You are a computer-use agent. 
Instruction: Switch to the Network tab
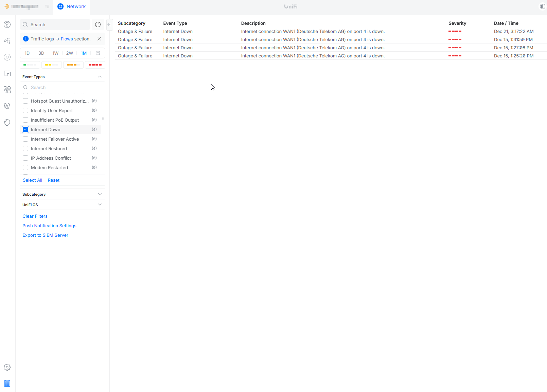71,6
